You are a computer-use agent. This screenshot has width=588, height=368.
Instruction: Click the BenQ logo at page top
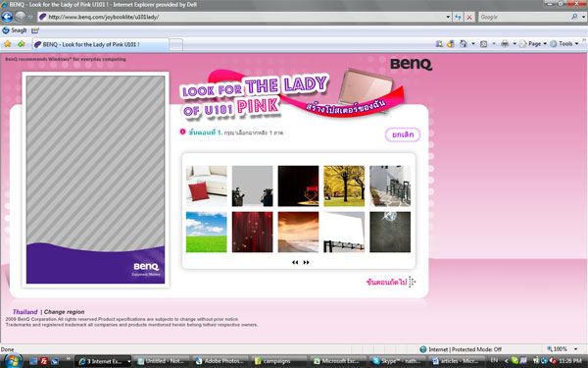tap(412, 64)
